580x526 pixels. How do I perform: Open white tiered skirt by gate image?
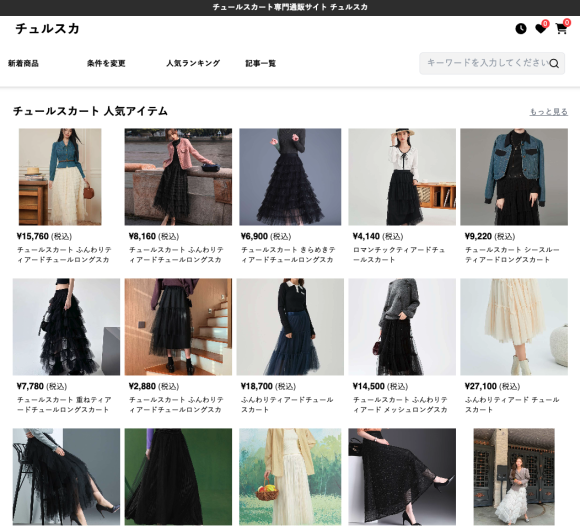point(514,477)
